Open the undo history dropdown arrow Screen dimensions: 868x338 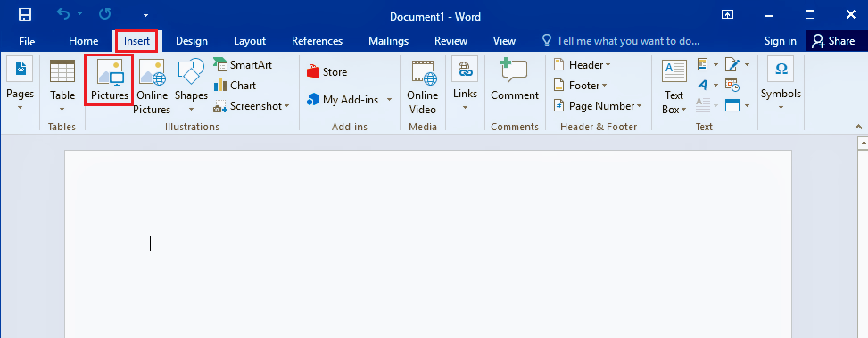tap(79, 14)
